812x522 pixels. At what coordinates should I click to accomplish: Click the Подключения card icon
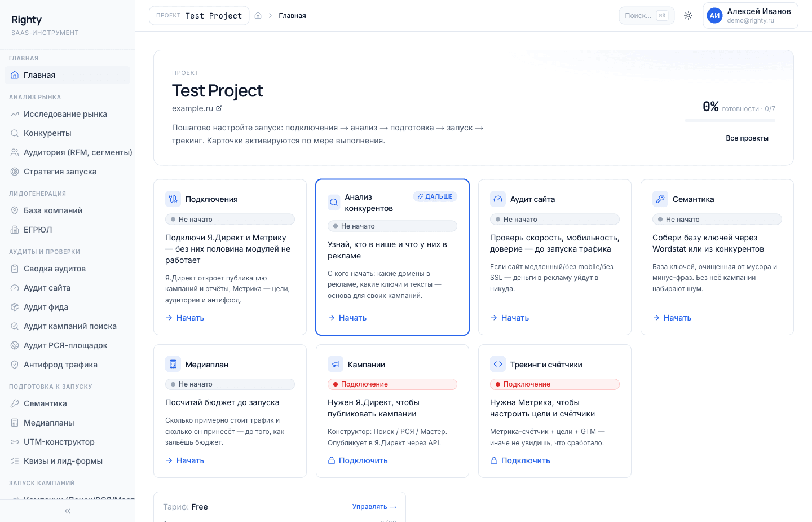point(173,199)
